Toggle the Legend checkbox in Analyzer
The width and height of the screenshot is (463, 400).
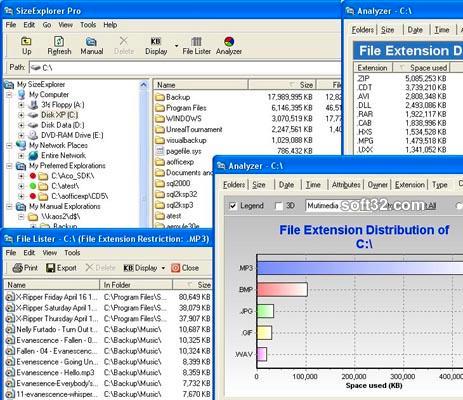(x=233, y=206)
